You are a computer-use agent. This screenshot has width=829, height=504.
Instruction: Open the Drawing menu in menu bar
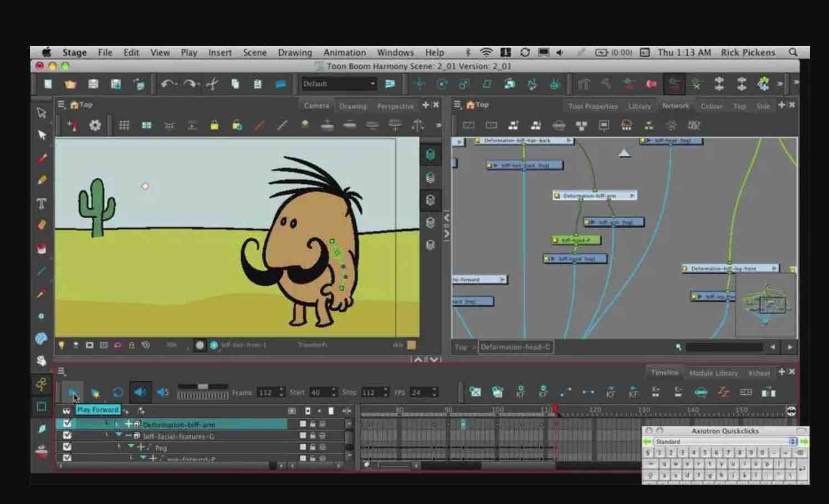(295, 53)
